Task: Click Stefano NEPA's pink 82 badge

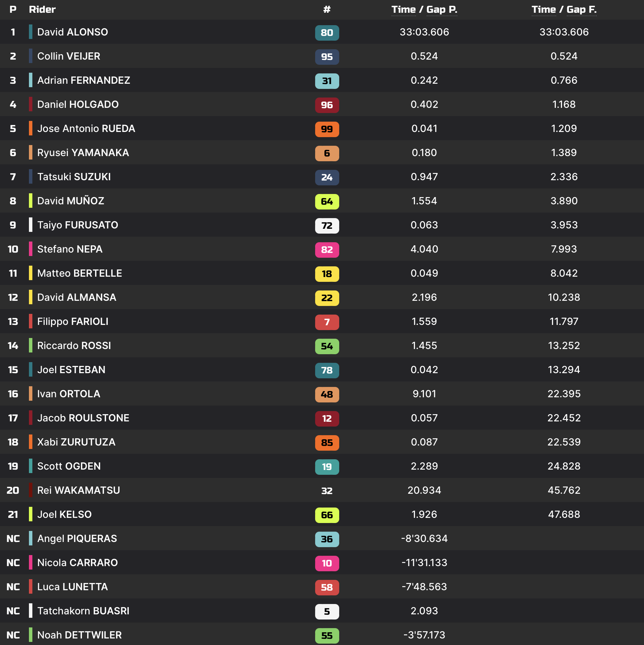Action: click(x=327, y=250)
